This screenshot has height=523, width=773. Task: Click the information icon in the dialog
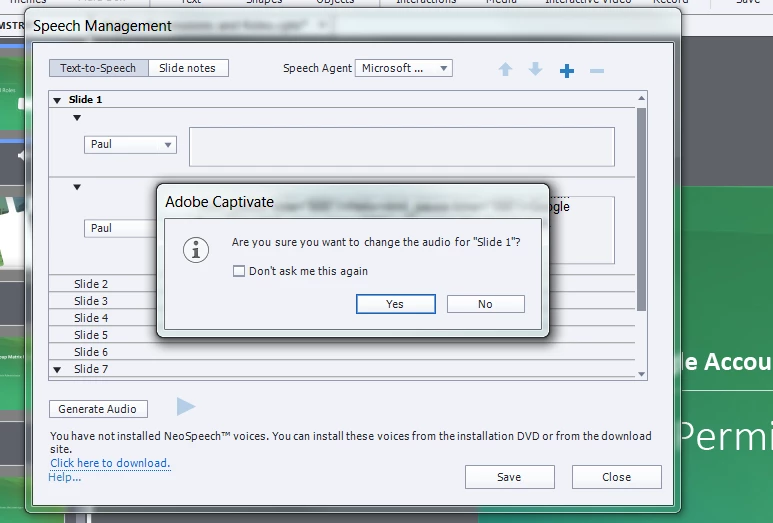pyautogui.click(x=196, y=250)
